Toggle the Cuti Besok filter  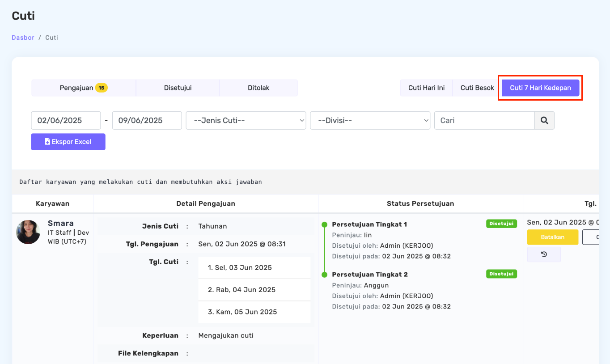[477, 88]
